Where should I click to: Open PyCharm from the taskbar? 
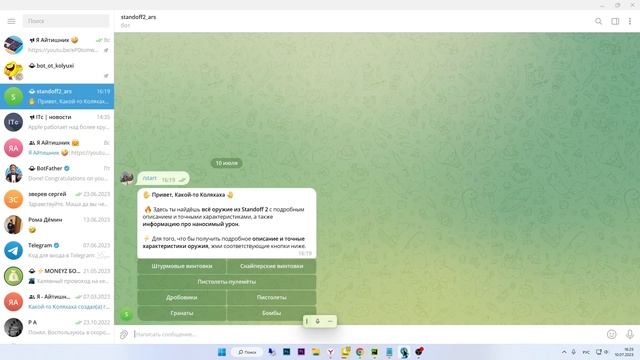[374, 352]
